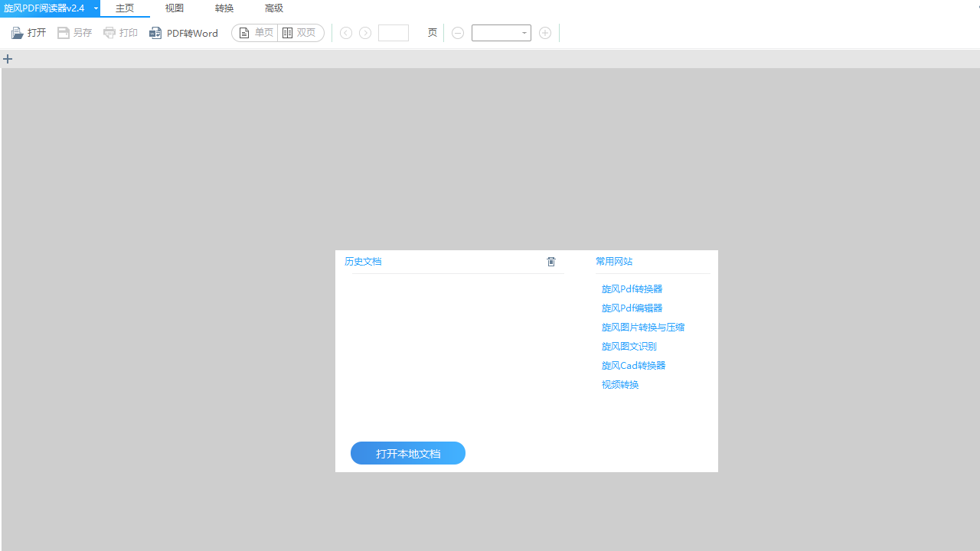Click the zoom out minus icon
This screenshot has height=551, width=980.
(458, 33)
